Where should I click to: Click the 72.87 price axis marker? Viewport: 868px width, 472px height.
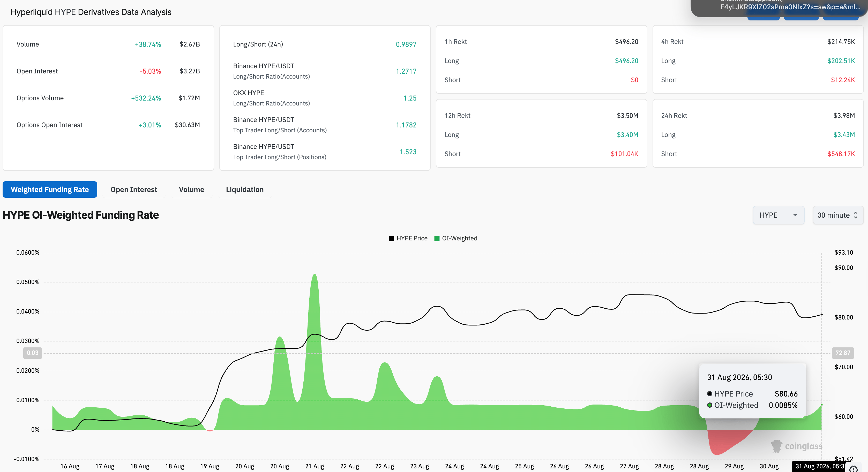pos(843,353)
